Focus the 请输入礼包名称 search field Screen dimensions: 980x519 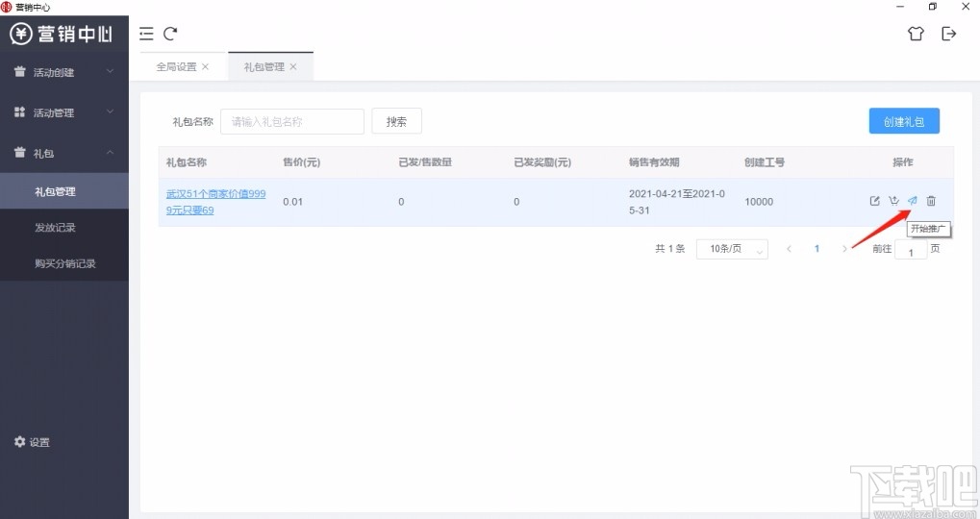292,121
